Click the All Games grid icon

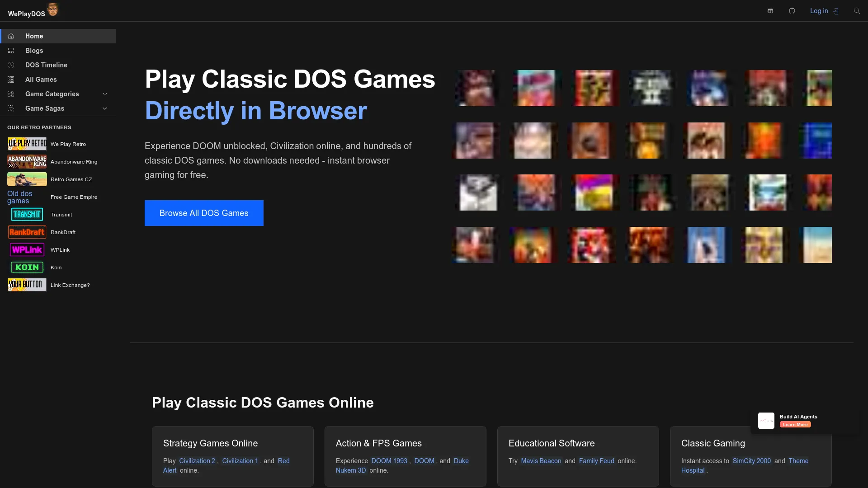click(11, 80)
